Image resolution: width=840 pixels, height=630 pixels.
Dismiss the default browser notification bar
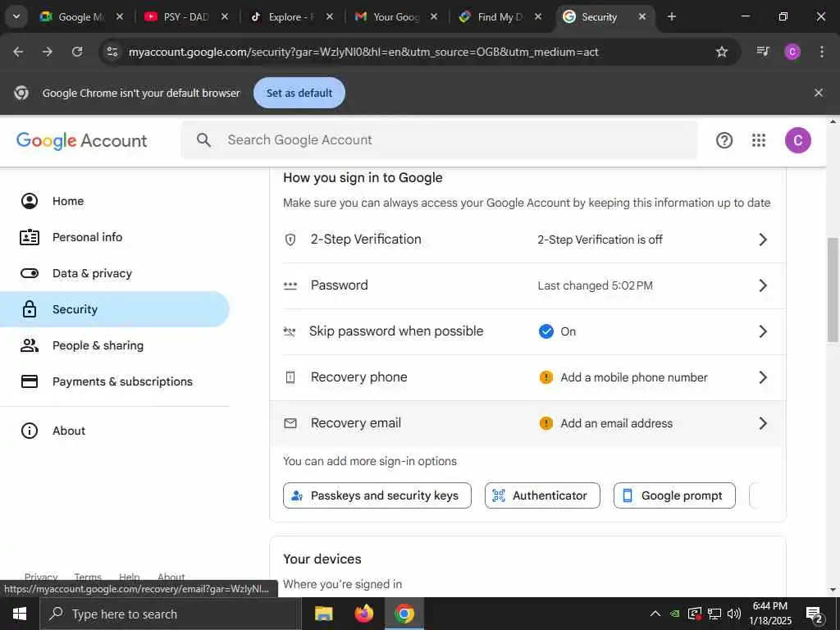point(818,93)
